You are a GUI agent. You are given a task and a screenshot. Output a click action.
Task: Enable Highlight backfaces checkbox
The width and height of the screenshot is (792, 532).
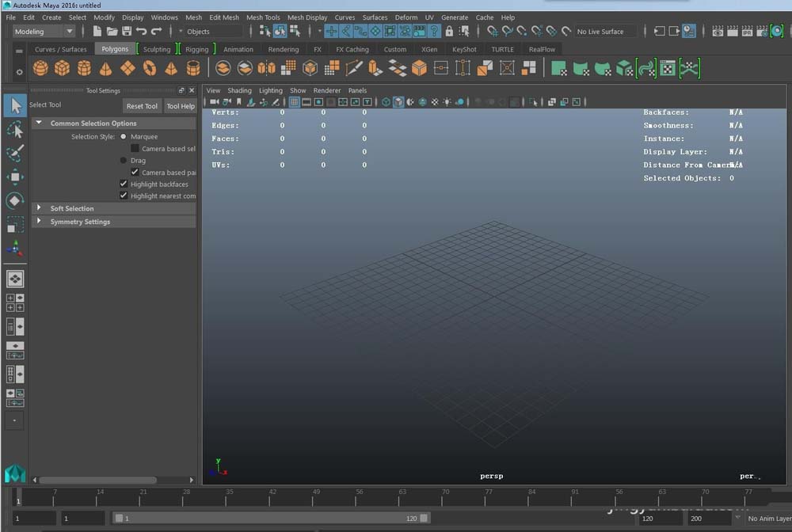tap(124, 184)
